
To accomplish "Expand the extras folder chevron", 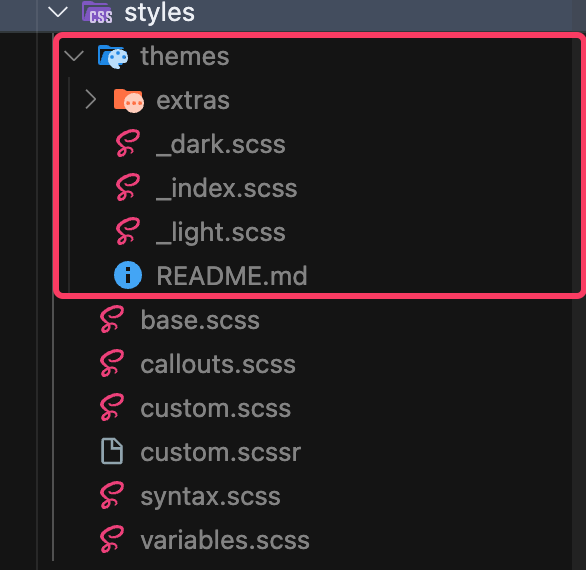I will coord(91,99).
